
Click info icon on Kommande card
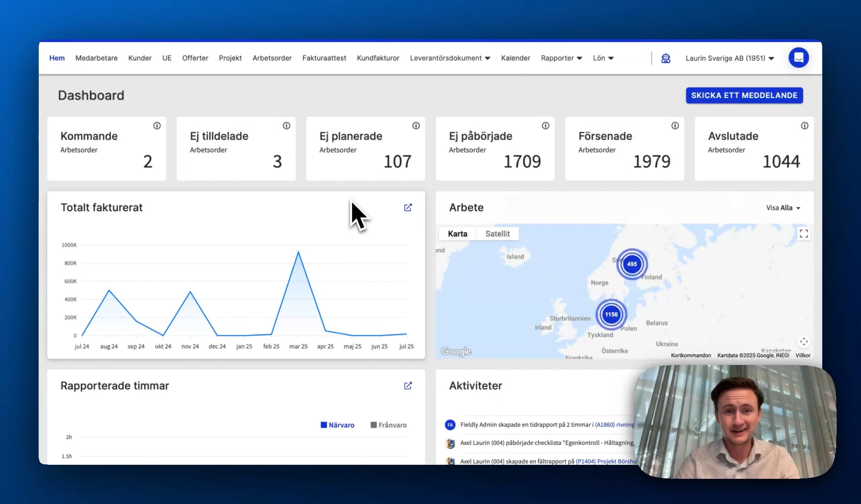coord(157,125)
